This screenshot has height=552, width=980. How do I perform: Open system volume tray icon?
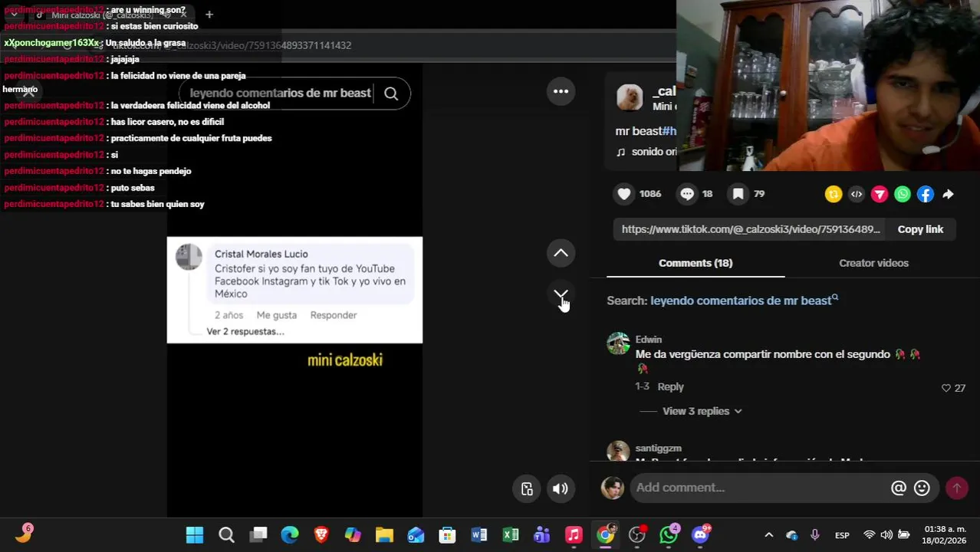(x=886, y=535)
